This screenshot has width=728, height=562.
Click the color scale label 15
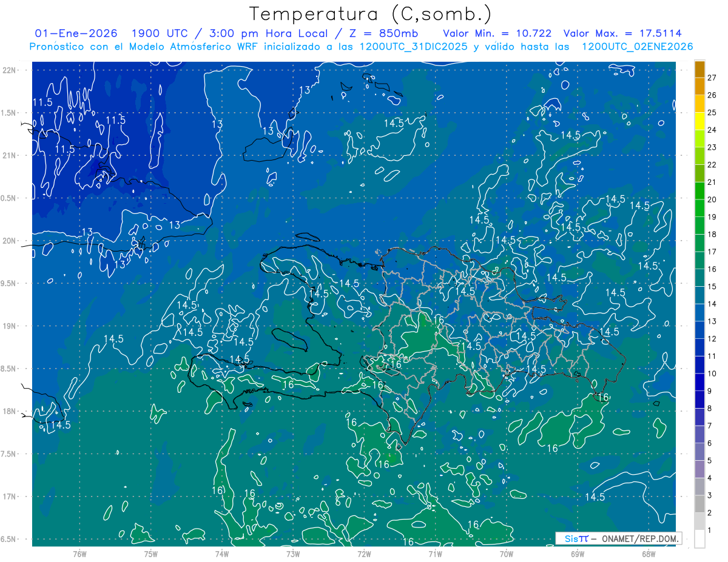pyautogui.click(x=712, y=286)
